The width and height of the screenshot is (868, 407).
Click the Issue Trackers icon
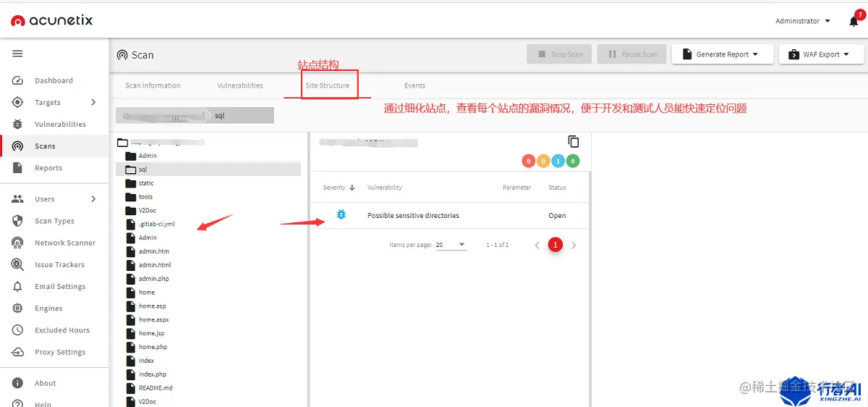click(x=18, y=264)
